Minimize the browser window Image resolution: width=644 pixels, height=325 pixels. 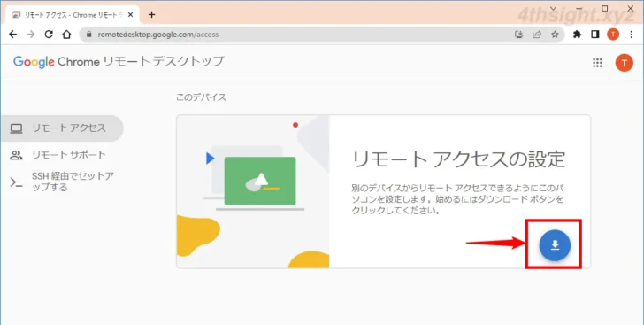tap(579, 8)
